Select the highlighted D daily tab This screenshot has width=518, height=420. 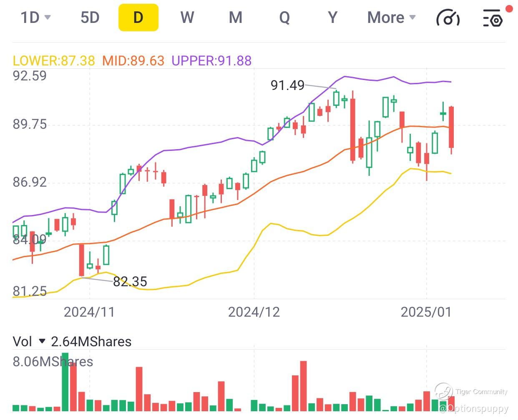coord(138,17)
